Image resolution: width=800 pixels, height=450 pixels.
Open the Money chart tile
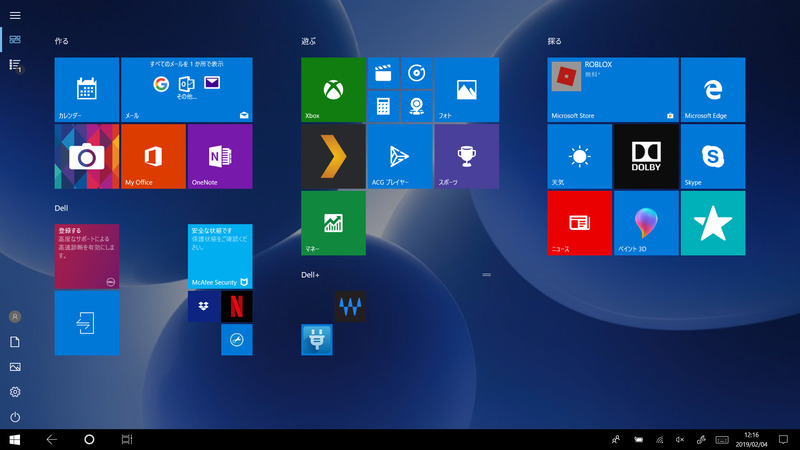333,223
